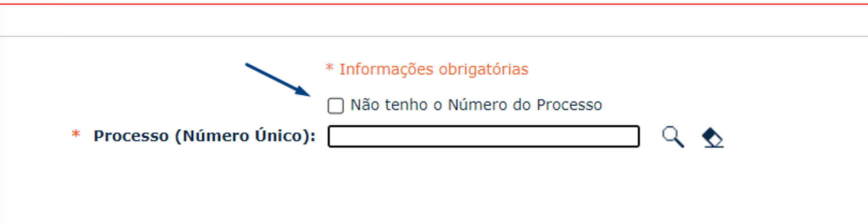
Task: Click the 'Informações obrigatórias' notice text
Action: (433, 69)
